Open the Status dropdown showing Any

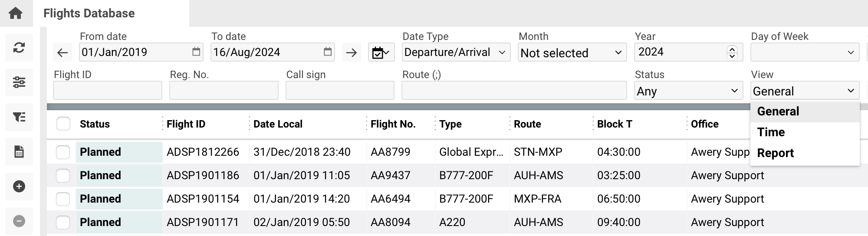688,91
